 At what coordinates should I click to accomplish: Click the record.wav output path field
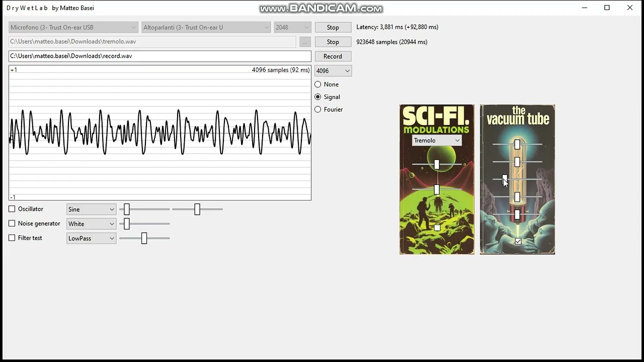[x=160, y=56]
